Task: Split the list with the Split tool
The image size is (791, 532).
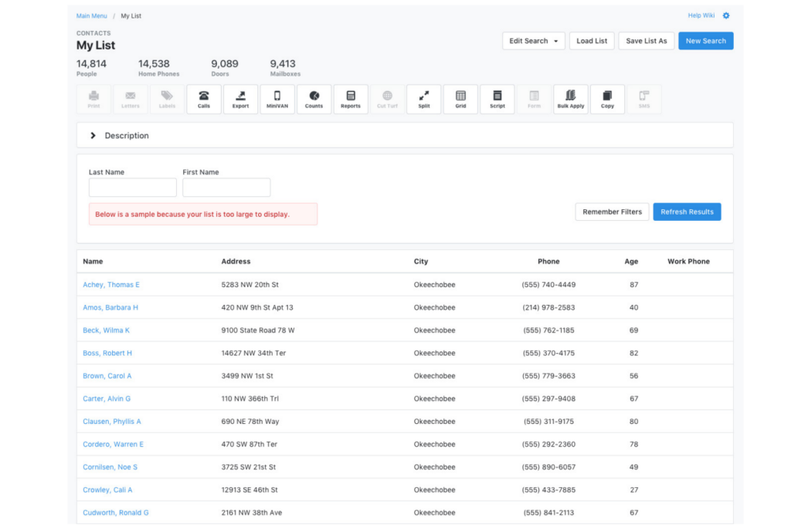Action: click(424, 99)
